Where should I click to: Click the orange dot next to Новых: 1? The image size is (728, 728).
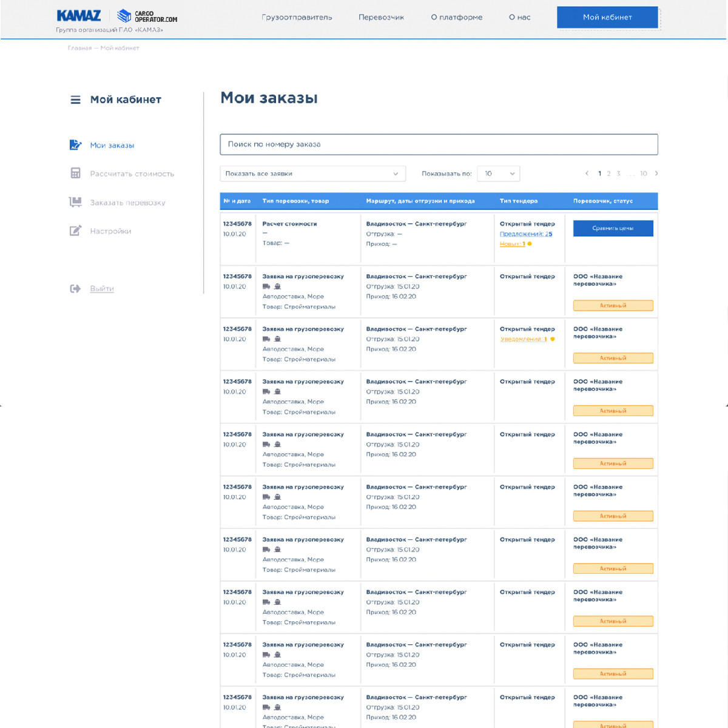(x=530, y=244)
